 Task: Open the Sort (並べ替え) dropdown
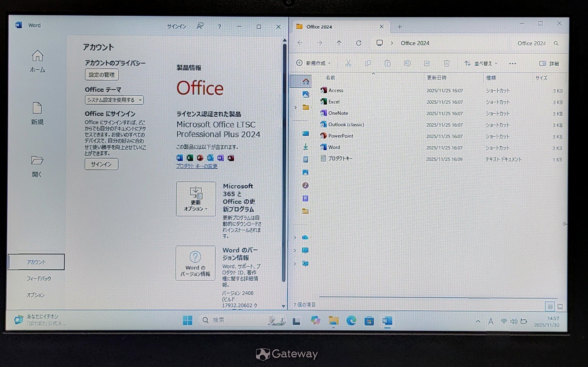tap(481, 63)
